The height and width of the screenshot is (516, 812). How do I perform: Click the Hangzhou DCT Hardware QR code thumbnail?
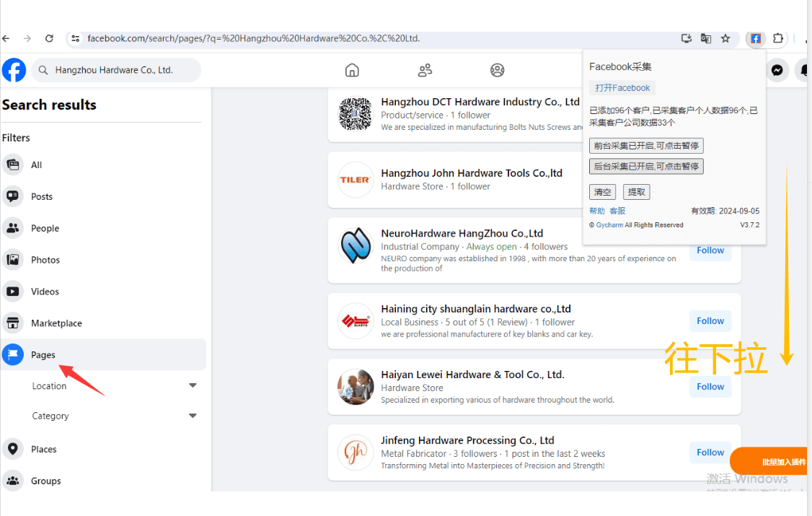[356, 114]
